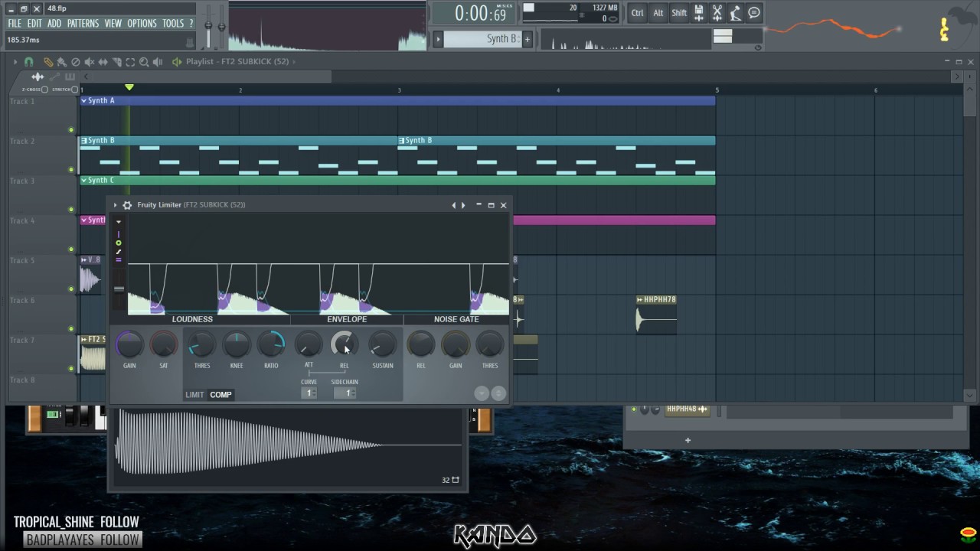This screenshot has height=551, width=980.
Task: Choose the Select tool in Playlist toolbar
Action: [130, 62]
